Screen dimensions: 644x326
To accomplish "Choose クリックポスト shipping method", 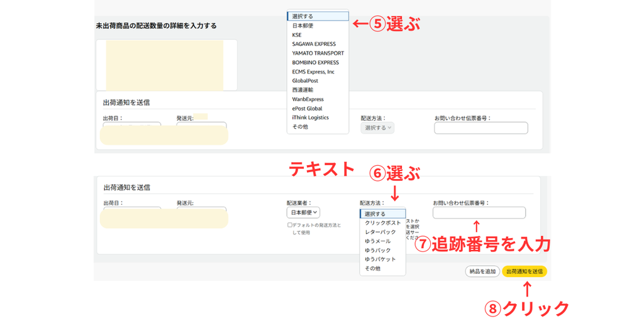I will click(x=382, y=222).
